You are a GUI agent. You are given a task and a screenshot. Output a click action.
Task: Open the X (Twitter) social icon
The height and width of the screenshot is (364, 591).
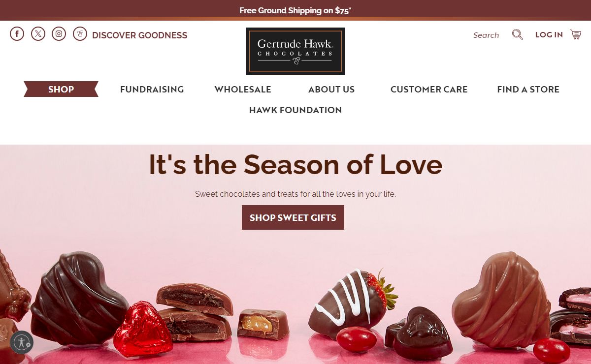(38, 34)
